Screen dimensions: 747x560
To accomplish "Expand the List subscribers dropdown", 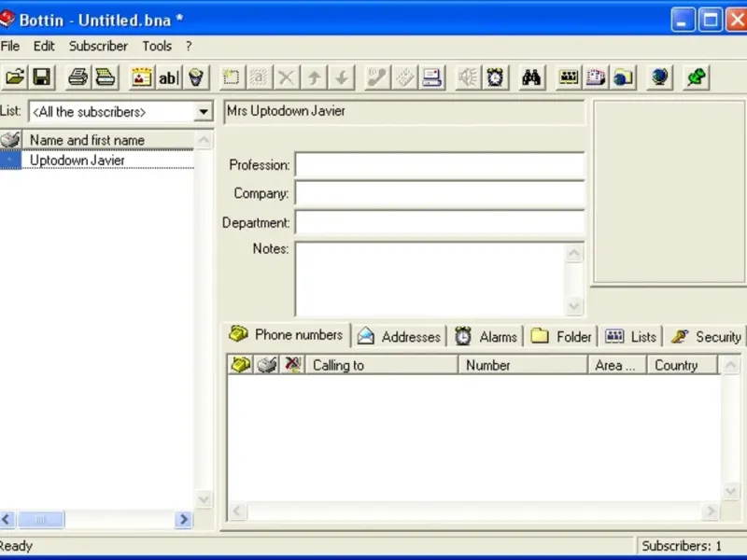I will point(204,112).
